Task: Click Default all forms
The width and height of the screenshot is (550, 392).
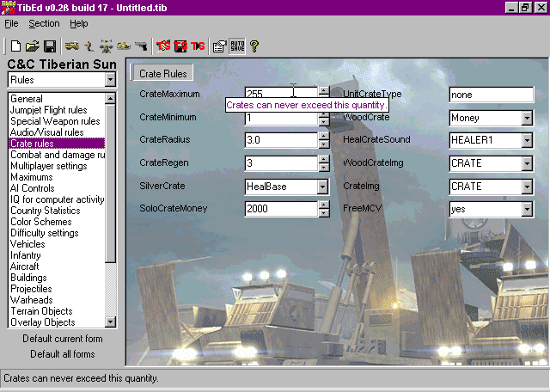Action: [62, 354]
